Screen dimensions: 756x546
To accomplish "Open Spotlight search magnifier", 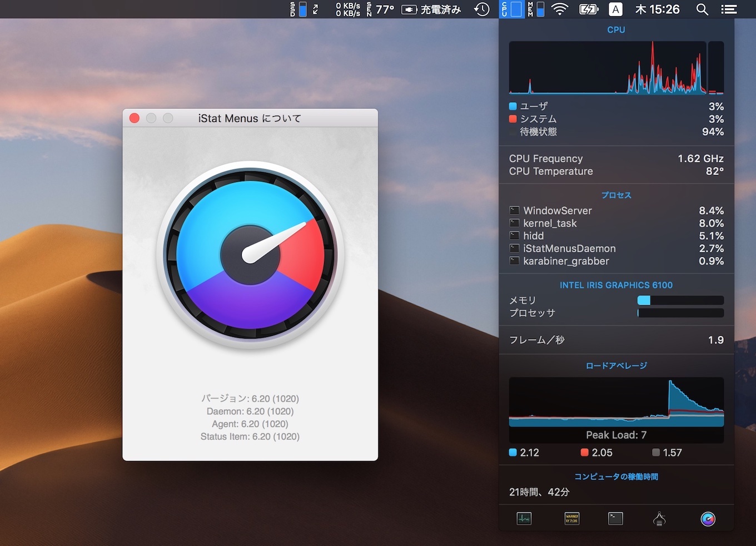I will [x=702, y=9].
